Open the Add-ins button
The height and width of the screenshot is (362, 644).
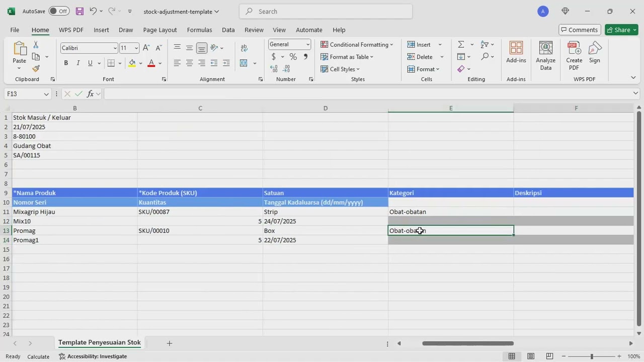[x=516, y=52]
